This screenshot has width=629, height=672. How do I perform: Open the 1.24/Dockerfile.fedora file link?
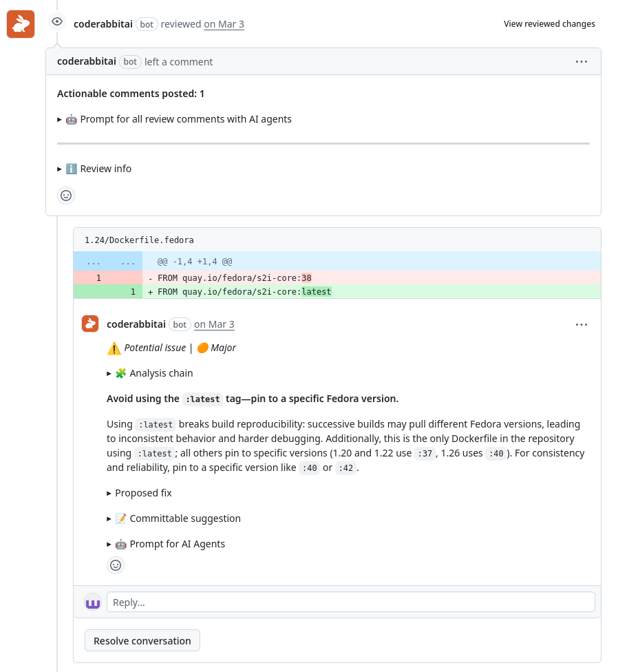(x=139, y=240)
